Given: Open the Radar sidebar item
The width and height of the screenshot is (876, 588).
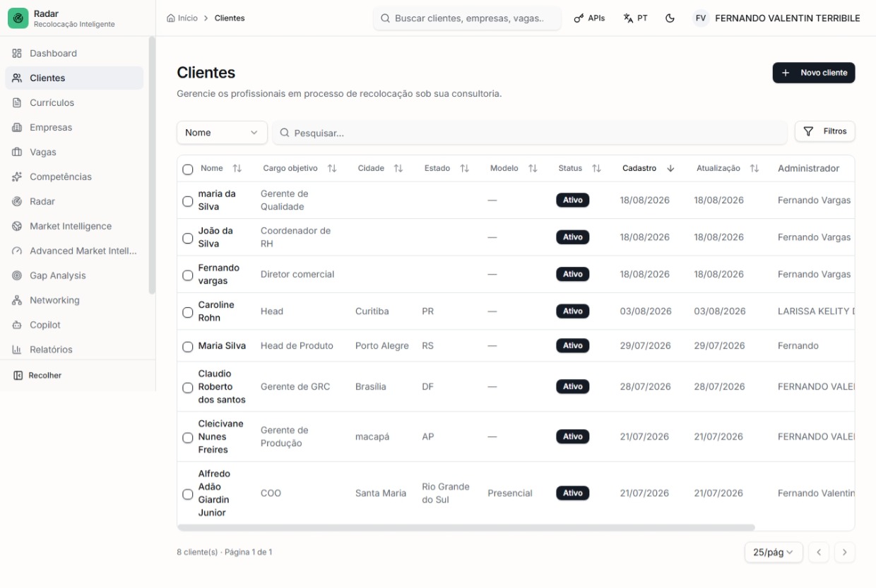Looking at the screenshot, I should pyautogui.click(x=74, y=201).
